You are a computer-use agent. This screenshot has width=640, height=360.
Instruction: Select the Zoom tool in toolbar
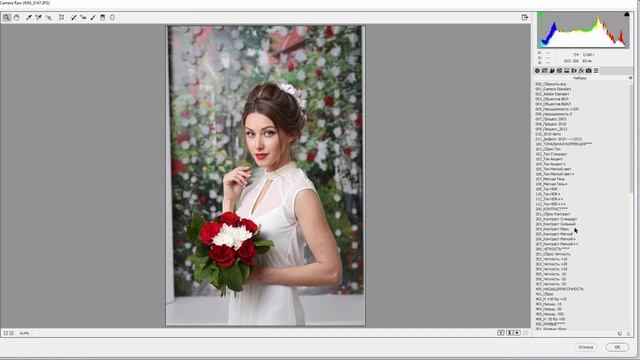point(7,18)
